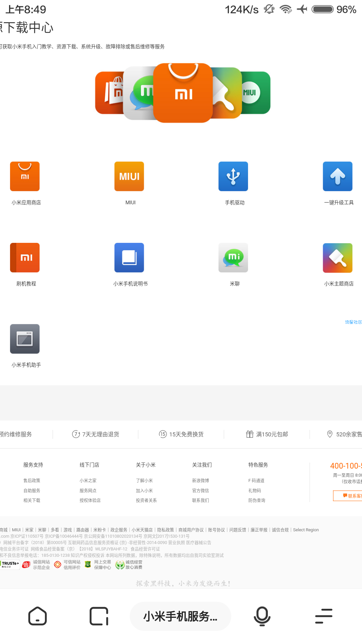Open the 多看 footer link

(x=55, y=530)
